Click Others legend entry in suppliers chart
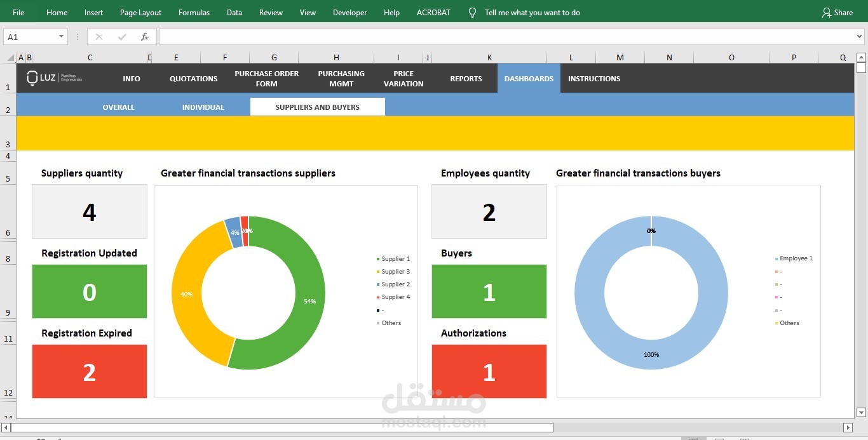Viewport: 868px width, 440px height. (389, 323)
